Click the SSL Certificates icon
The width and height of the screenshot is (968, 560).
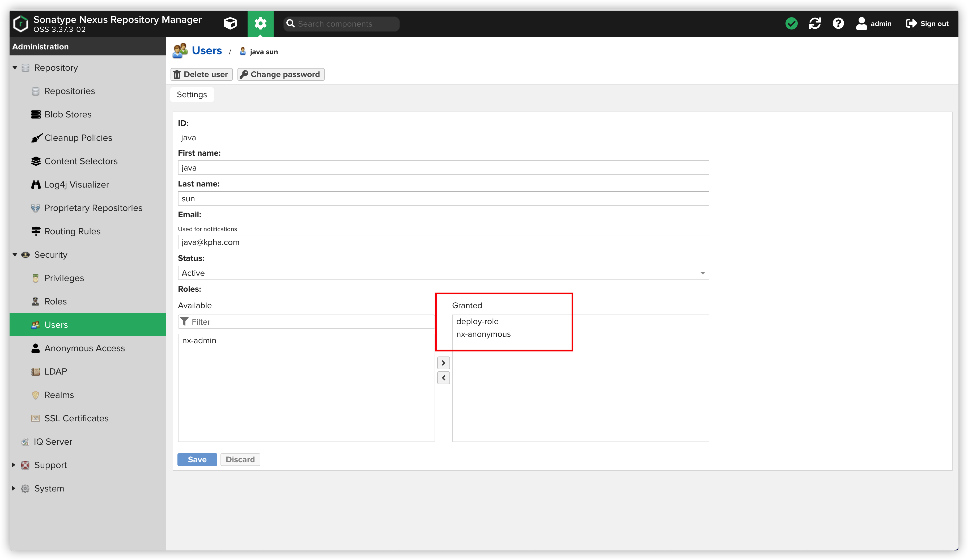[x=36, y=418]
